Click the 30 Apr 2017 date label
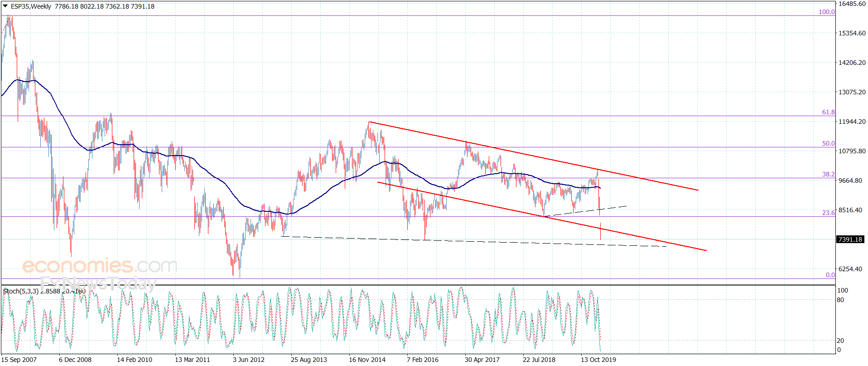 click(482, 360)
